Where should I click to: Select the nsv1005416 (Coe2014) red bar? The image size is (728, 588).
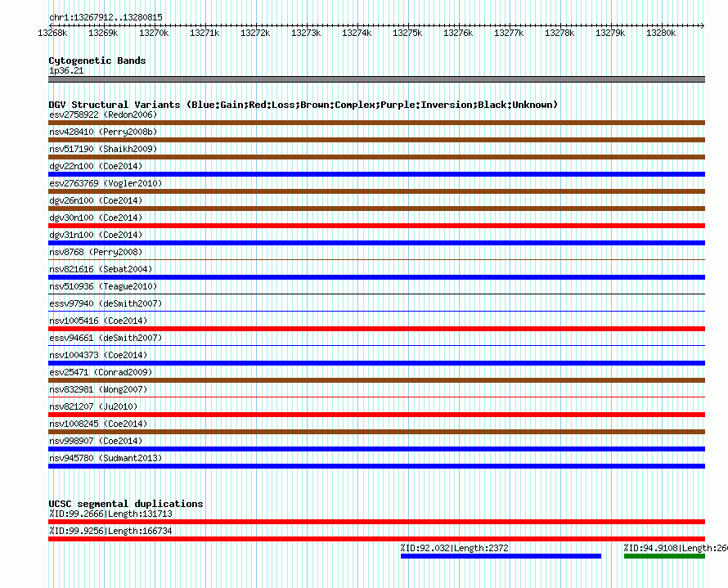[376, 329]
